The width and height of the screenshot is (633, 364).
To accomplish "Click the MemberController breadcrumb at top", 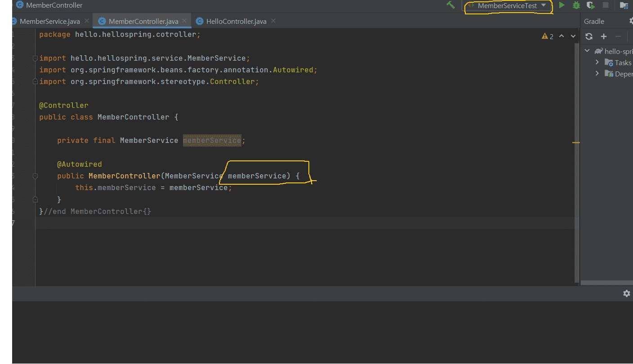I will (x=49, y=5).
